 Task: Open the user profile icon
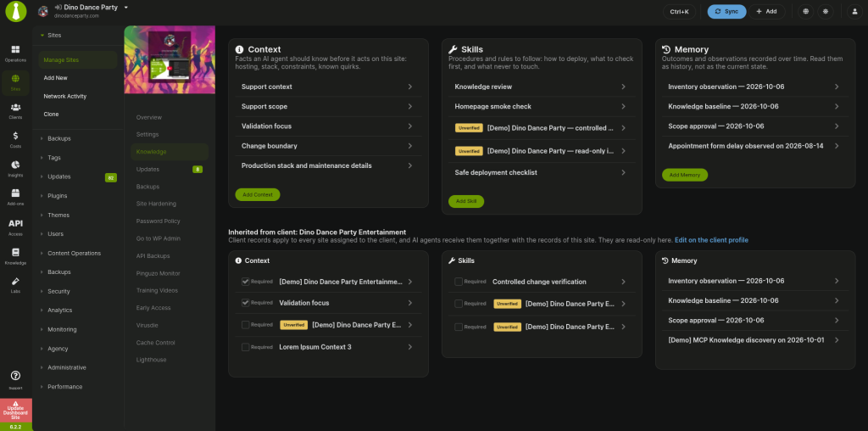tap(853, 12)
